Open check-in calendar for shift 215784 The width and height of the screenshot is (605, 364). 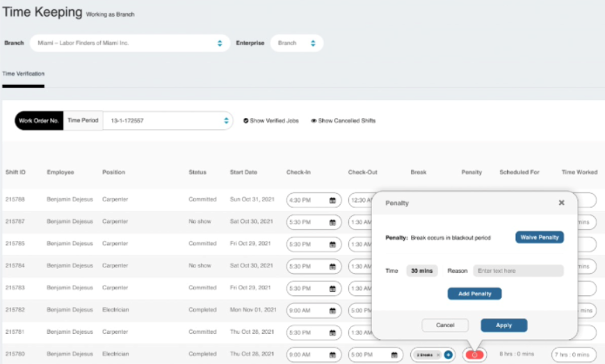coord(332,267)
